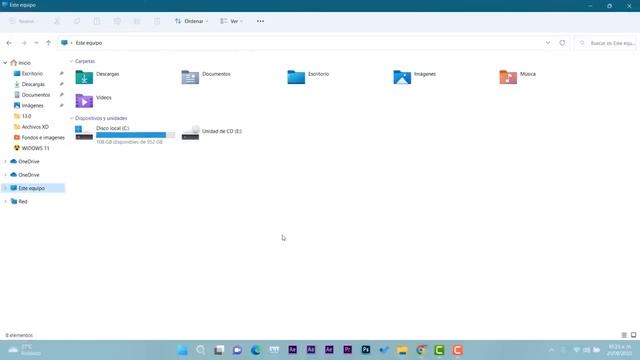
Task: Open the taskbar clock and date
Action: pos(620,350)
